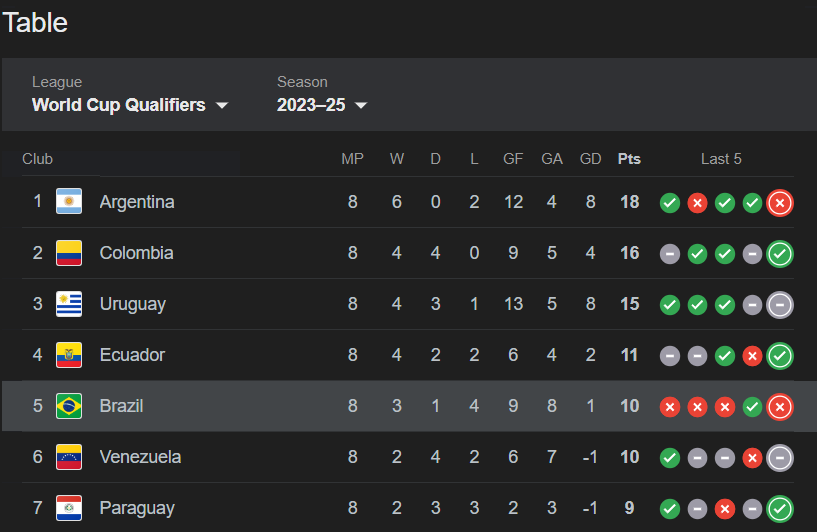Click the Argentina flag icon
The image size is (817, 532).
69,202
